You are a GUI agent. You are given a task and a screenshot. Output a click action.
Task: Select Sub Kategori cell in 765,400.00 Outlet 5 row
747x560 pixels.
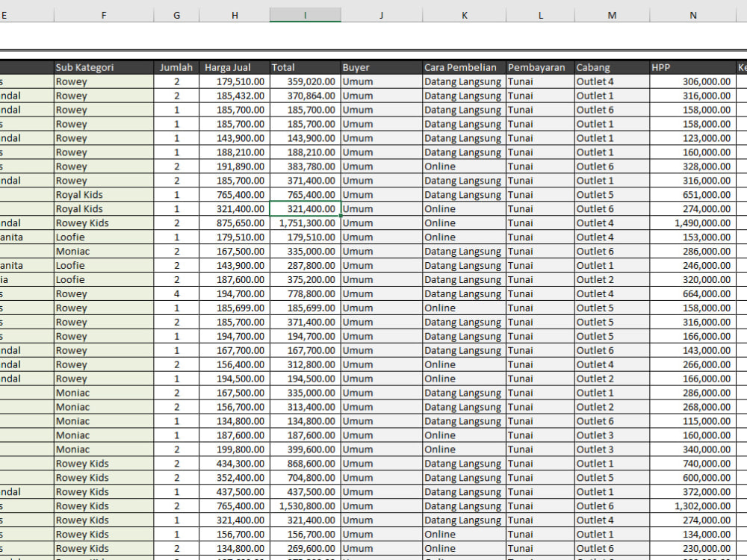pos(104,195)
